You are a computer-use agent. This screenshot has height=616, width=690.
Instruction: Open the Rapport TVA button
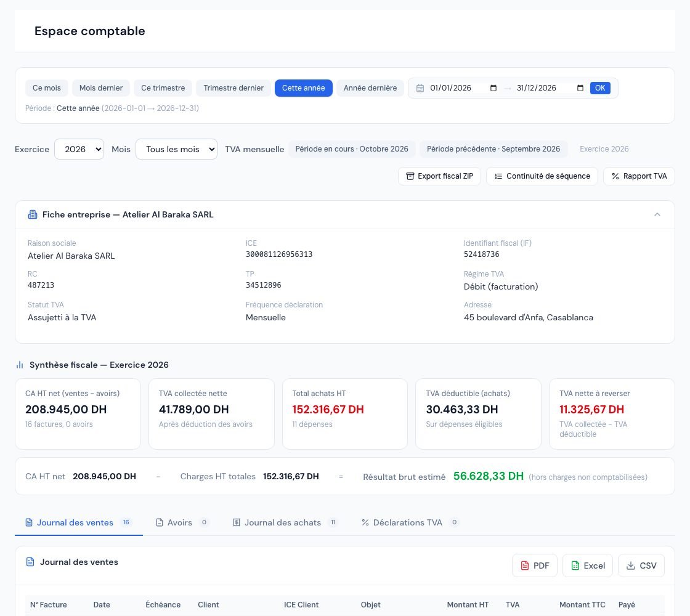(639, 176)
